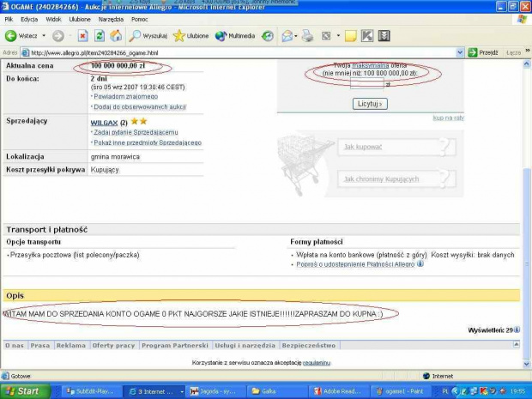The image size is (532, 399).
Task: Click Poproś o udostępnienie Płatności Allegro link
Action: [x=355, y=264]
